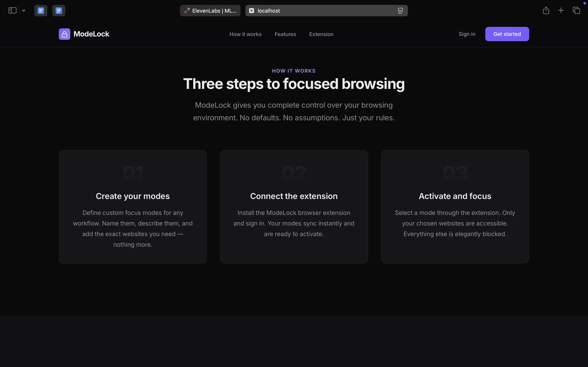Click the ModeLock lock logo icon

[64, 34]
